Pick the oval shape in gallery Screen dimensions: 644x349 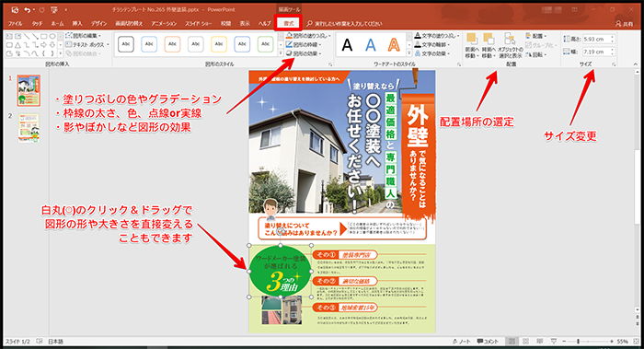[x=52, y=36]
